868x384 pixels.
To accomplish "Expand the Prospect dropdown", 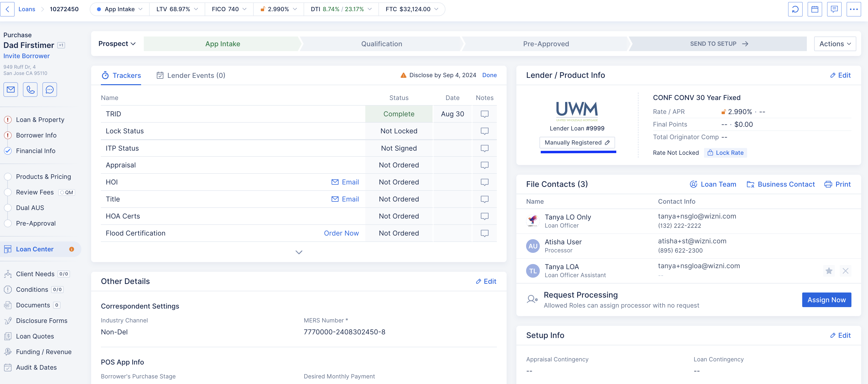I will point(116,44).
